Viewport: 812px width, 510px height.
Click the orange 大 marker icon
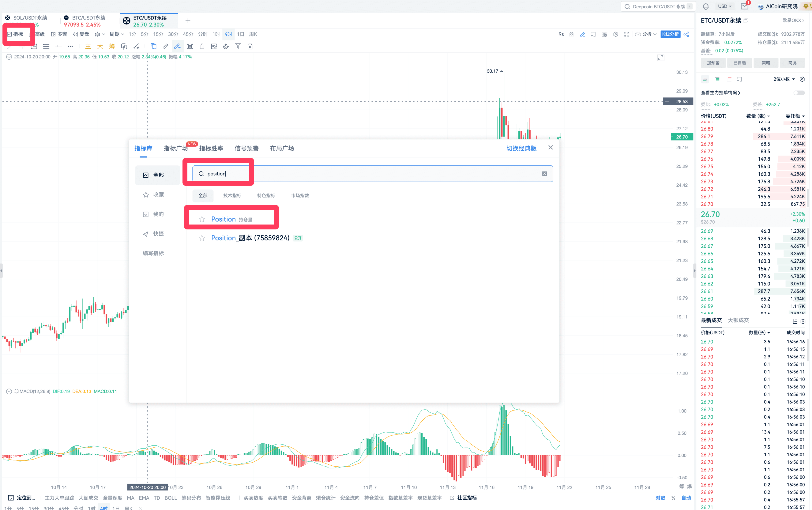(100, 46)
